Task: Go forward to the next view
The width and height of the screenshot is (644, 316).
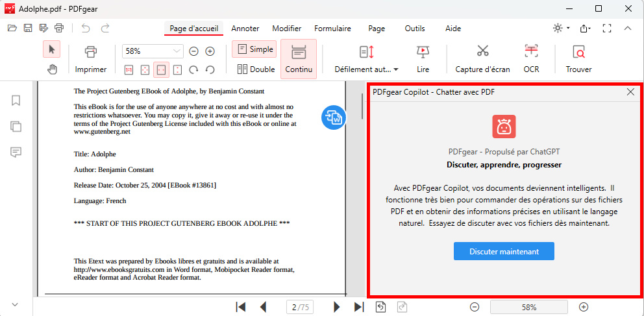Action: (402, 306)
